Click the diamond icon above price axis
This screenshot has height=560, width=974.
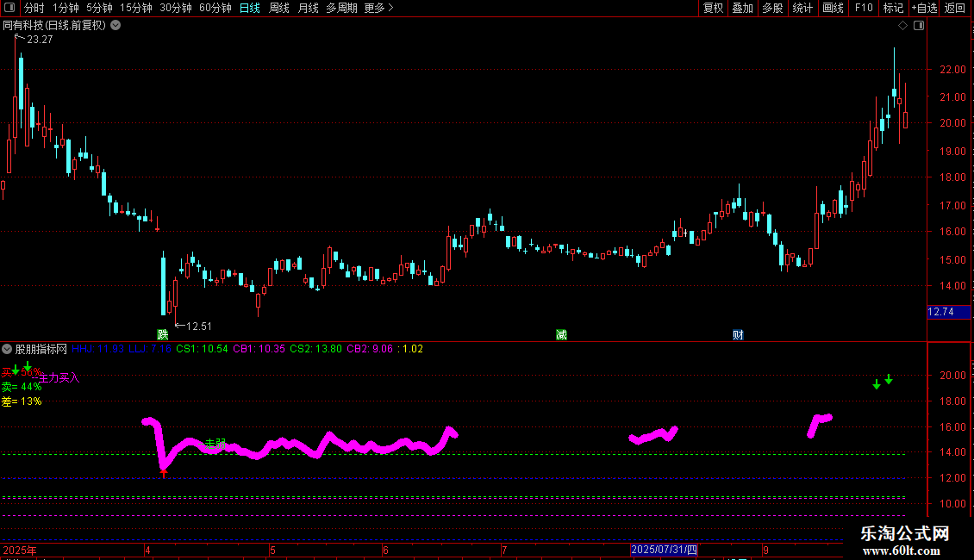(903, 26)
